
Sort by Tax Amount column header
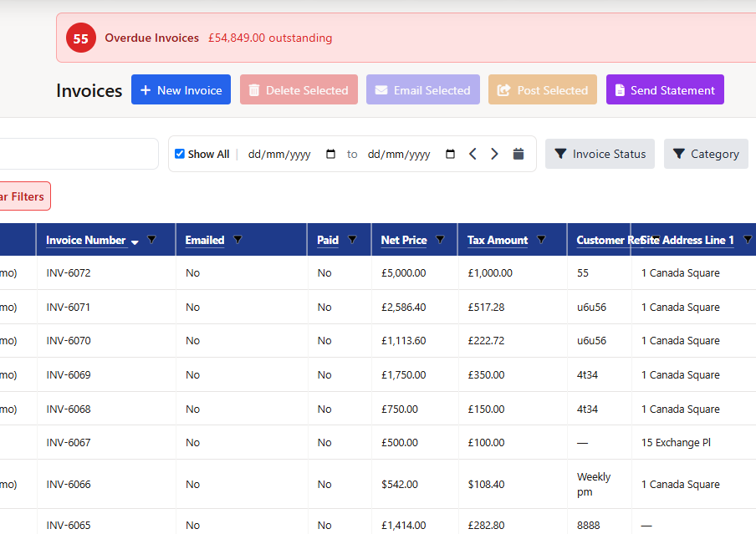pos(498,240)
